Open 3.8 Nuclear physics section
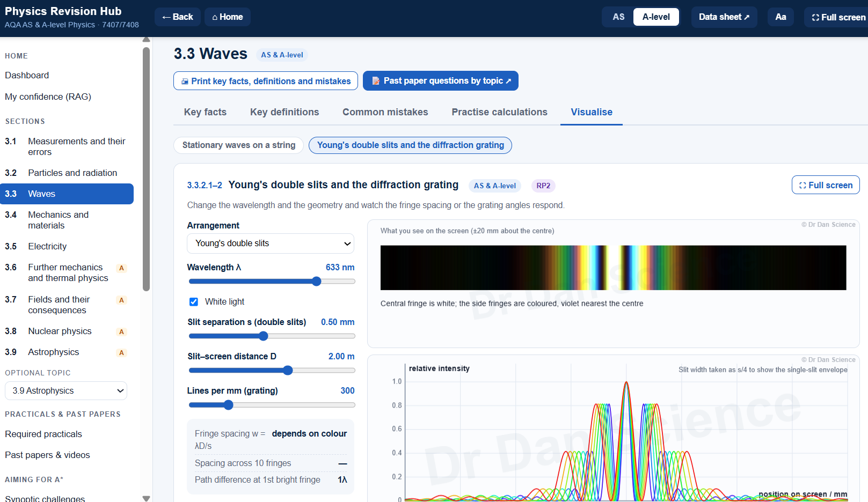Image resolution: width=868 pixels, height=502 pixels. point(67,331)
